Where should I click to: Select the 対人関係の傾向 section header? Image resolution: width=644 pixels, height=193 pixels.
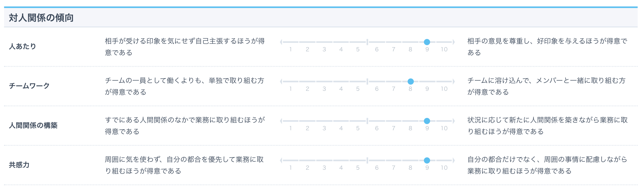click(x=41, y=18)
